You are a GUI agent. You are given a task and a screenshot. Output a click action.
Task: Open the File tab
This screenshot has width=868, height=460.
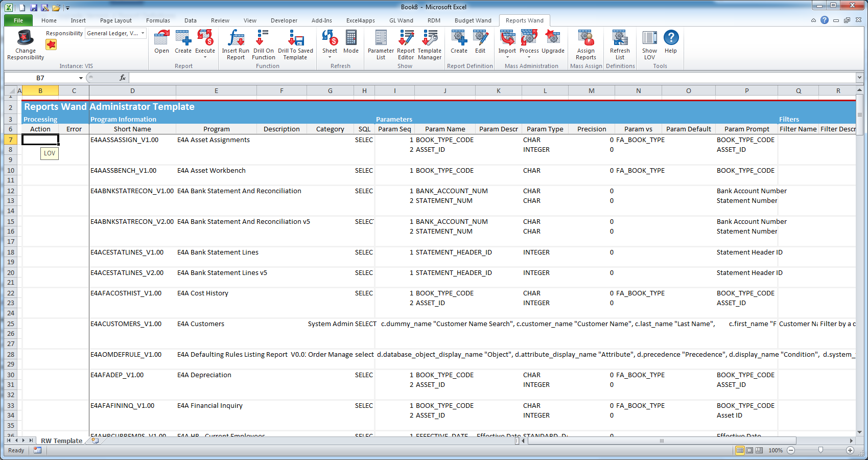click(x=18, y=20)
